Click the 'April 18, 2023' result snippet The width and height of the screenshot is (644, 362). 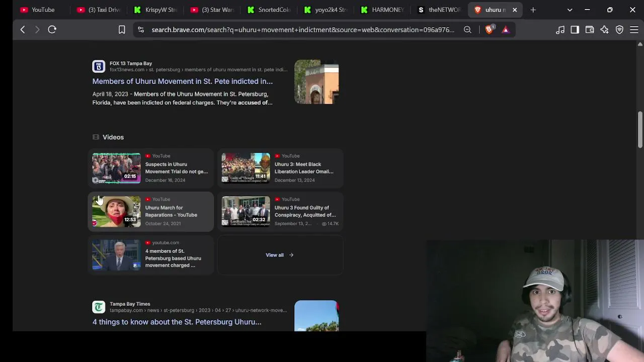click(182, 98)
